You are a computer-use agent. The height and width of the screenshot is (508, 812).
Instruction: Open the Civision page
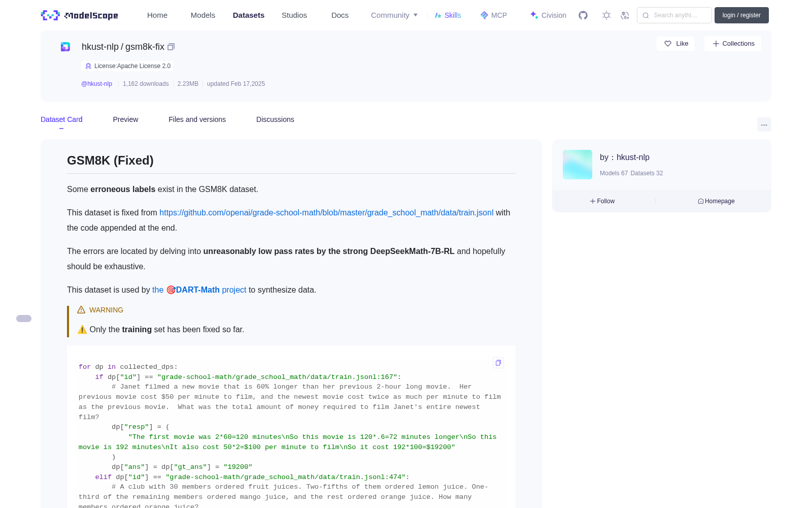pos(548,15)
